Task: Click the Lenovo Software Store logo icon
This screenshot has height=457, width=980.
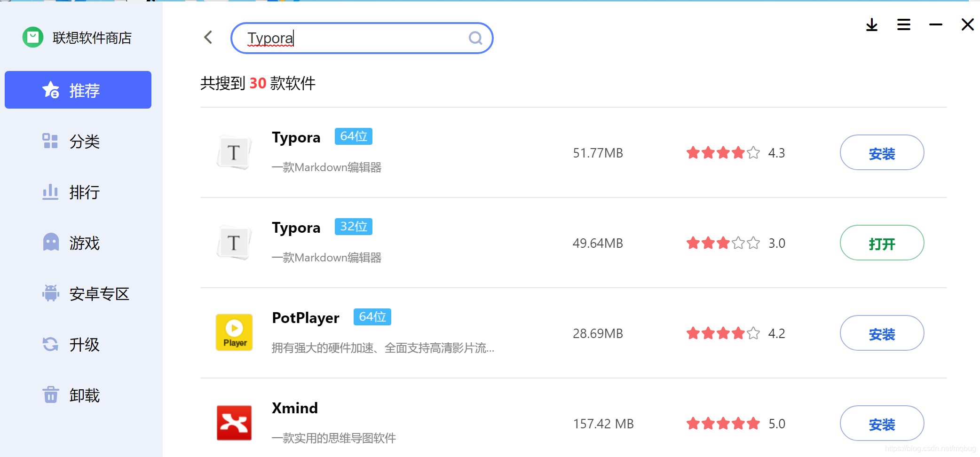Action: 33,37
